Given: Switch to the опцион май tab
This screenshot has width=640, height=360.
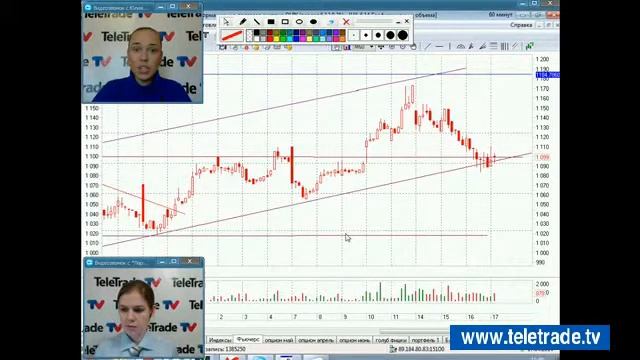Looking at the screenshot, I should (x=279, y=340).
